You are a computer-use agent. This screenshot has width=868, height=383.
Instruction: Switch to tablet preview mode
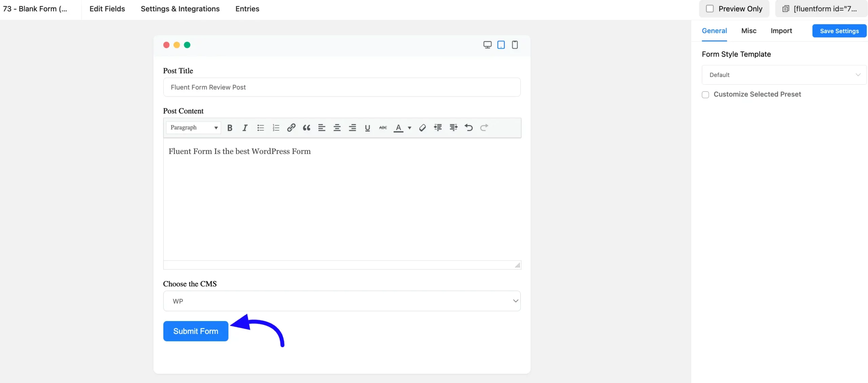pyautogui.click(x=501, y=45)
